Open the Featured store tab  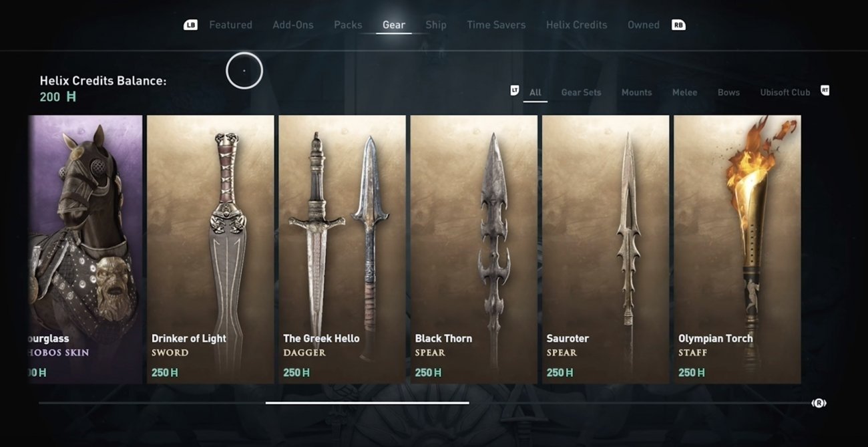point(230,25)
